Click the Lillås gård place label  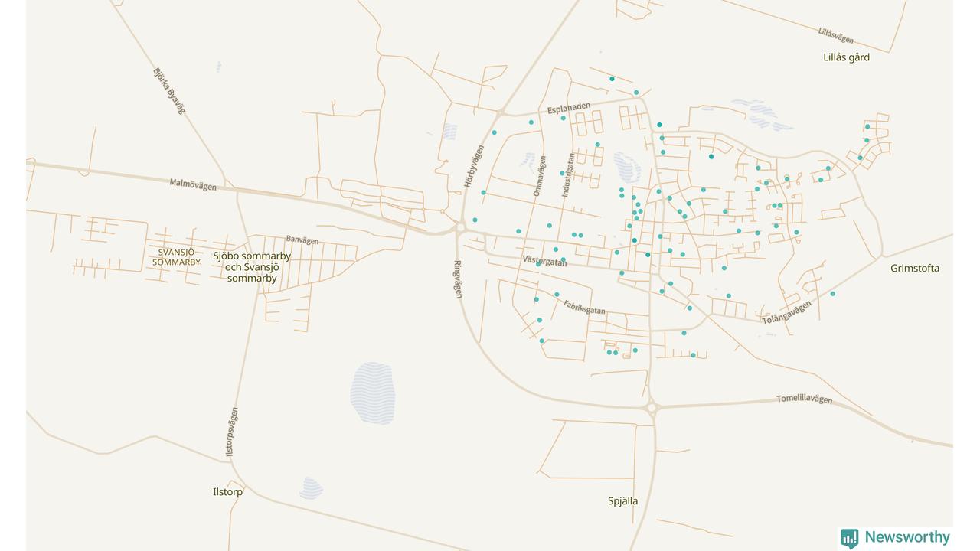click(x=846, y=57)
